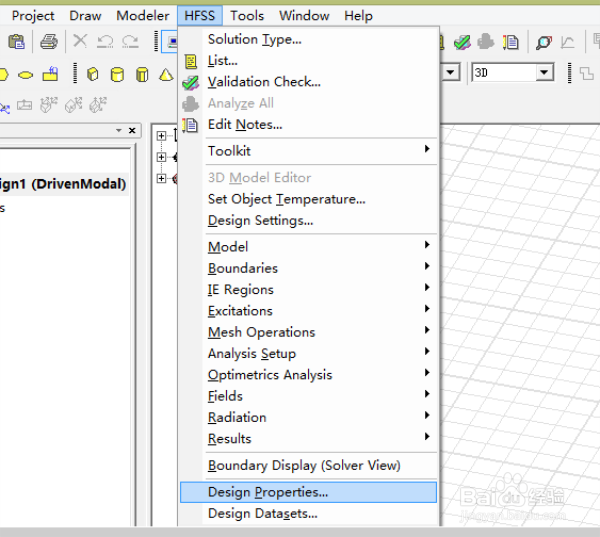
Task: Click the Paste clipboard toolbar icon
Action: (x=16, y=42)
